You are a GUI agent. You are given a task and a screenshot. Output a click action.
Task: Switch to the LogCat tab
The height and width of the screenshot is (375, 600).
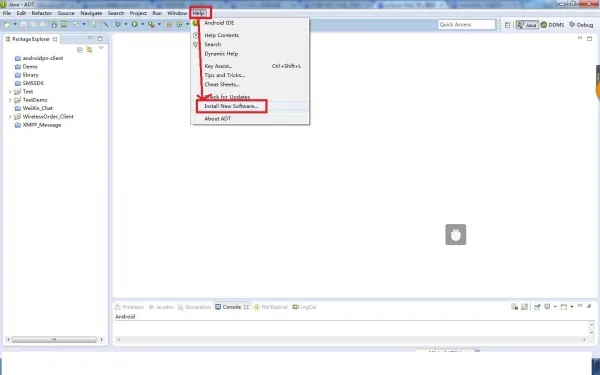(x=304, y=307)
